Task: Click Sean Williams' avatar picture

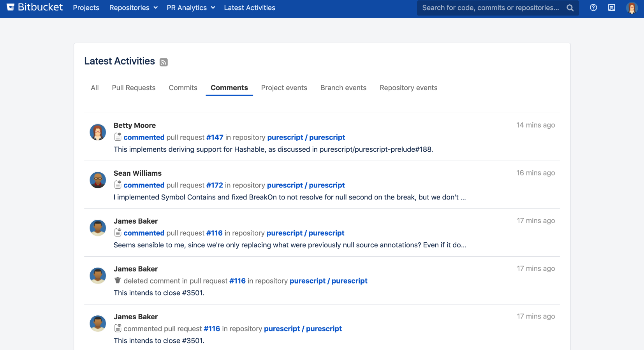Action: click(x=98, y=180)
